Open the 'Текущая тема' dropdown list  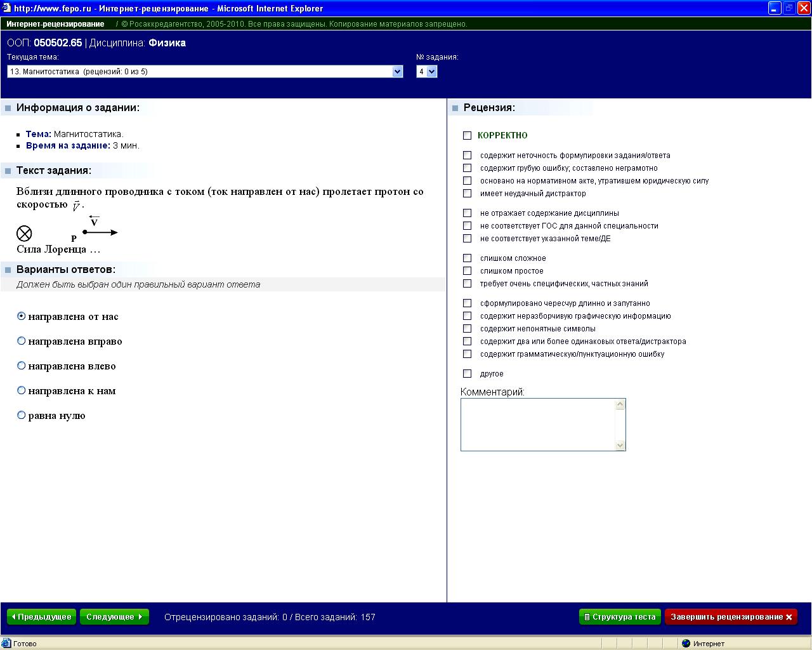click(x=205, y=72)
